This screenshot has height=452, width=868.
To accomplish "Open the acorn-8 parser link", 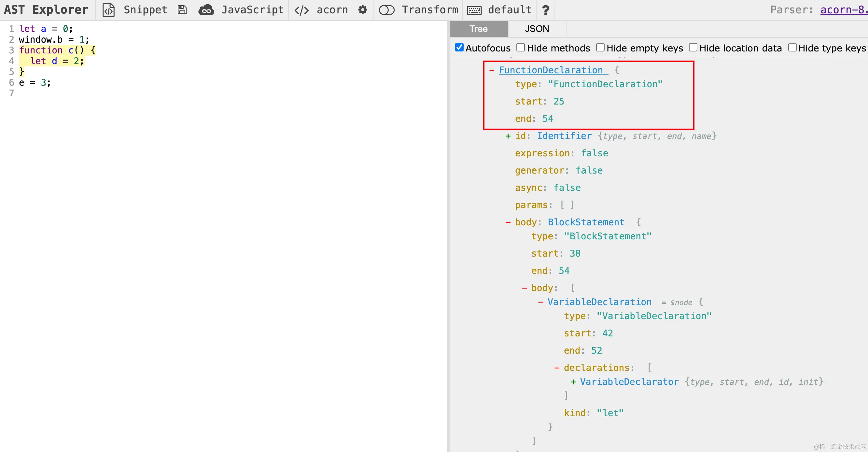I will [843, 10].
